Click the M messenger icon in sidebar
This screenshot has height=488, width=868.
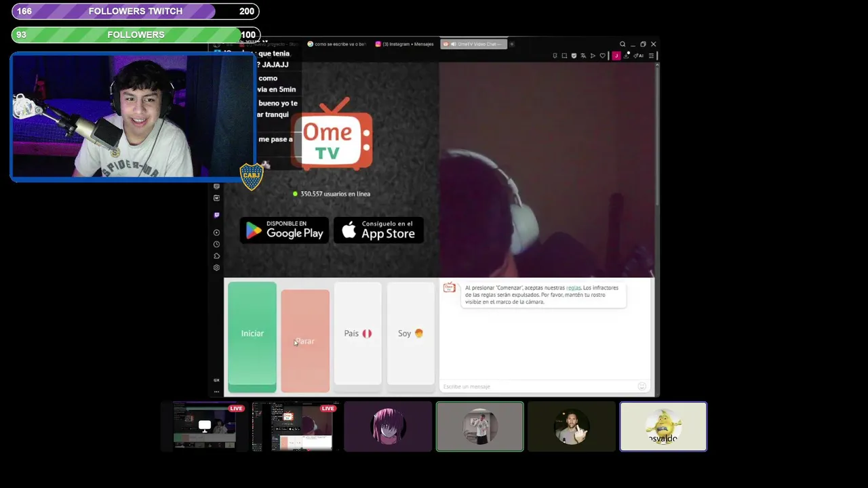pyautogui.click(x=216, y=198)
